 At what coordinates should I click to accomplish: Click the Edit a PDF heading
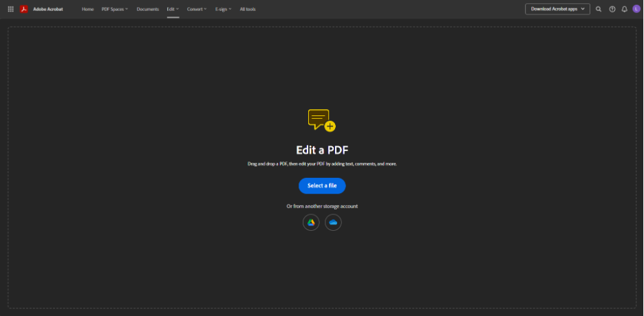point(322,150)
